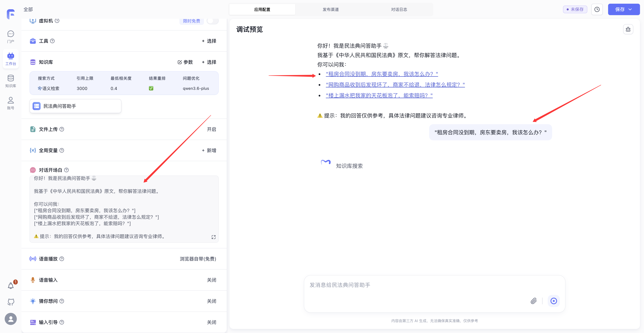Toggle the 虚拟机 switch

pos(213,21)
